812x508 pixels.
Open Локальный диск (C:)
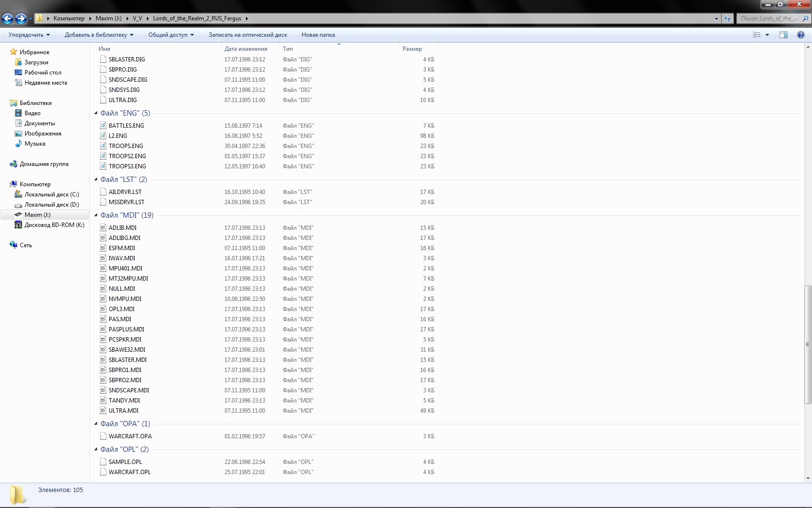click(52, 194)
